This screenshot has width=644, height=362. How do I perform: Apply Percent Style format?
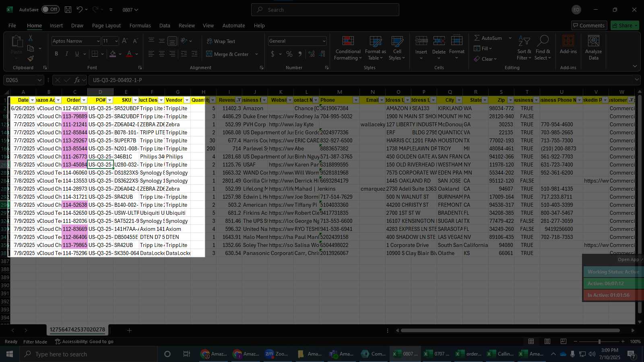pos(289,54)
